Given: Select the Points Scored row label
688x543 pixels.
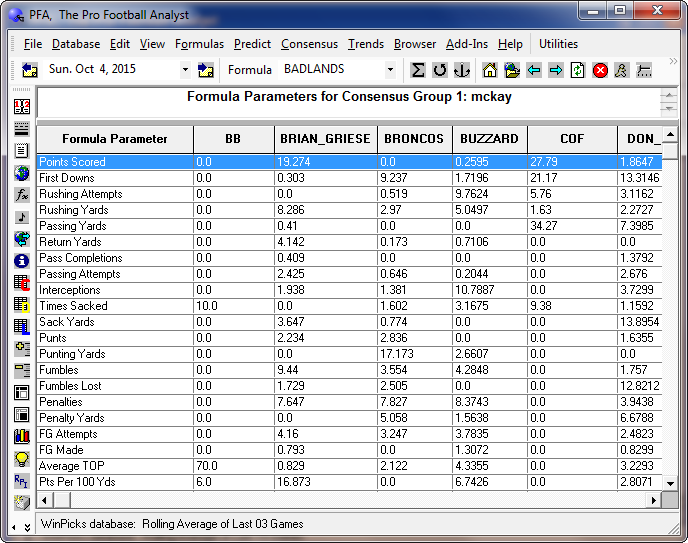Looking at the screenshot, I should click(72, 162).
